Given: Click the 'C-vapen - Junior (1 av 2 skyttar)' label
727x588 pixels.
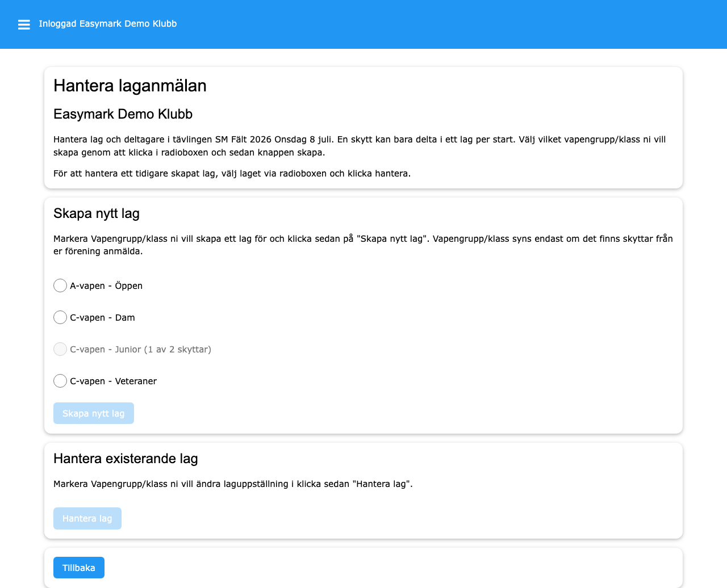Looking at the screenshot, I should (140, 350).
